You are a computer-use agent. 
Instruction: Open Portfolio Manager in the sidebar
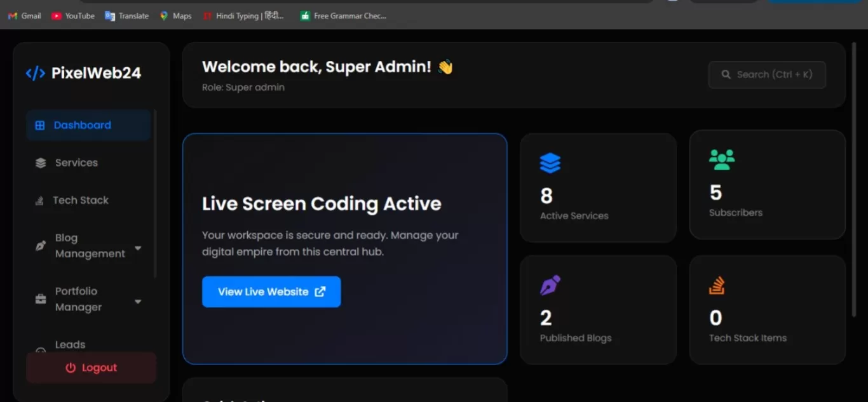point(88,299)
